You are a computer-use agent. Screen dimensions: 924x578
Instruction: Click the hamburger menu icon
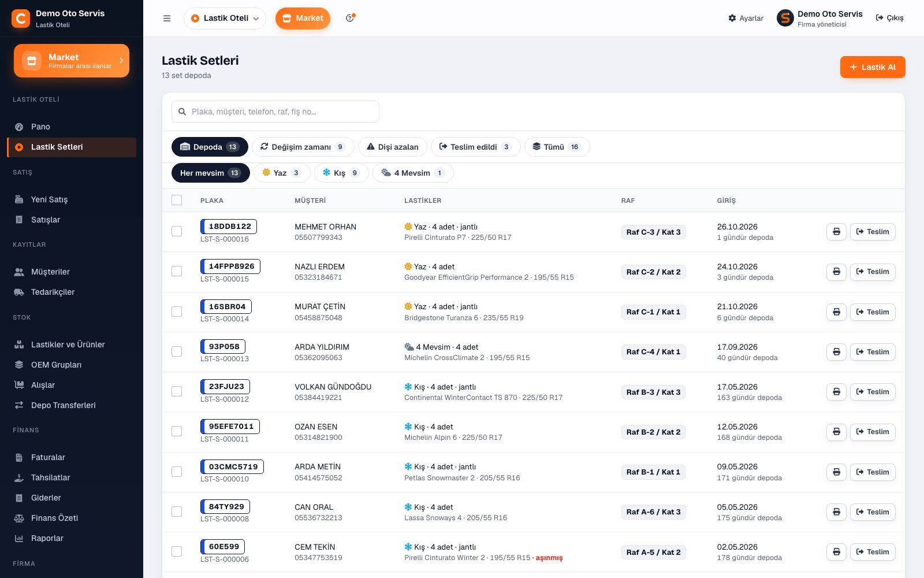[x=167, y=18]
